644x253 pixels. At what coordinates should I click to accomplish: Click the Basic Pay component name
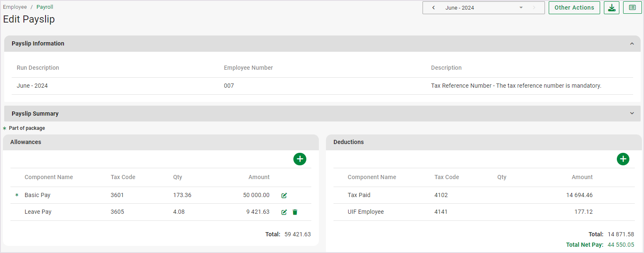38,195
